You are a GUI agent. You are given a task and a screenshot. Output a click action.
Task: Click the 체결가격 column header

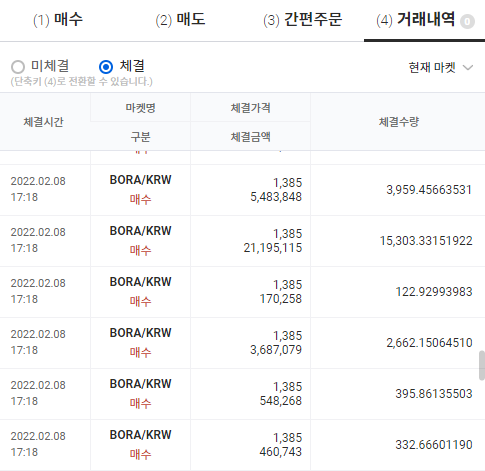(250, 108)
